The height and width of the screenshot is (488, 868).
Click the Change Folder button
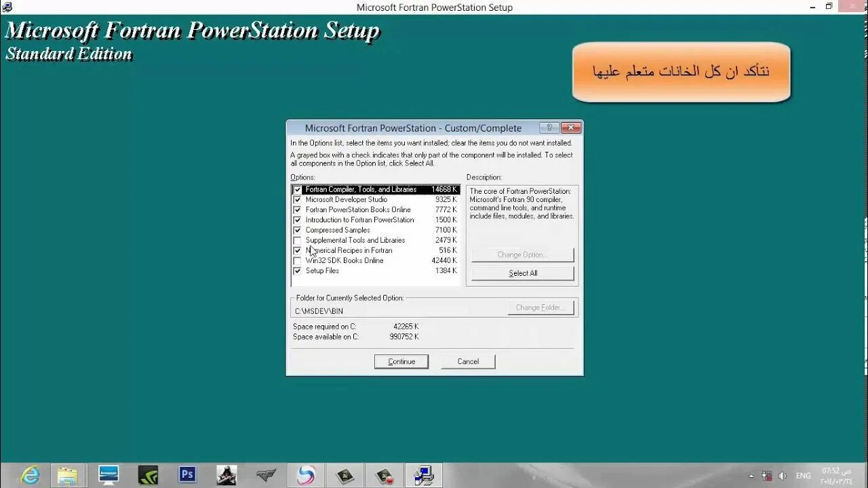(x=540, y=308)
